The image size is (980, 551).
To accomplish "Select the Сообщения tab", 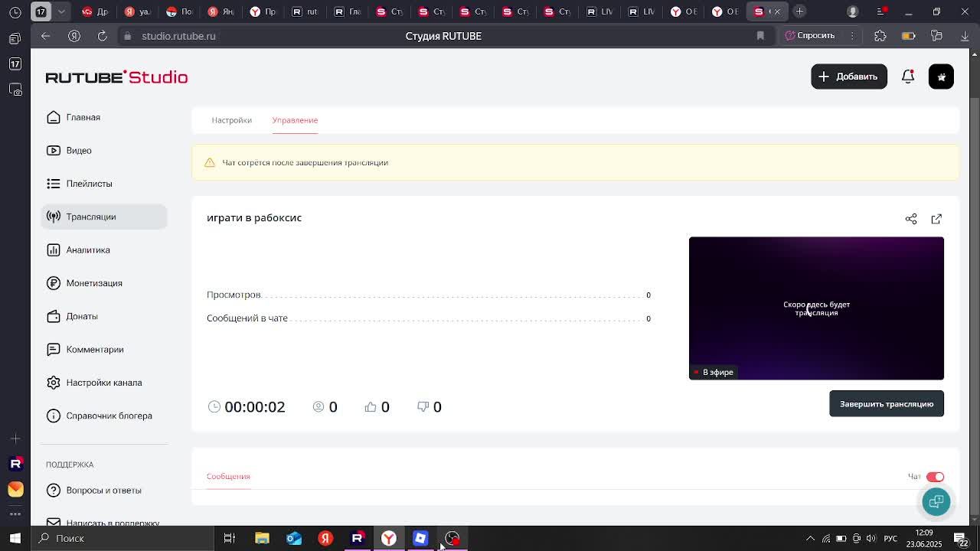I will pyautogui.click(x=228, y=476).
